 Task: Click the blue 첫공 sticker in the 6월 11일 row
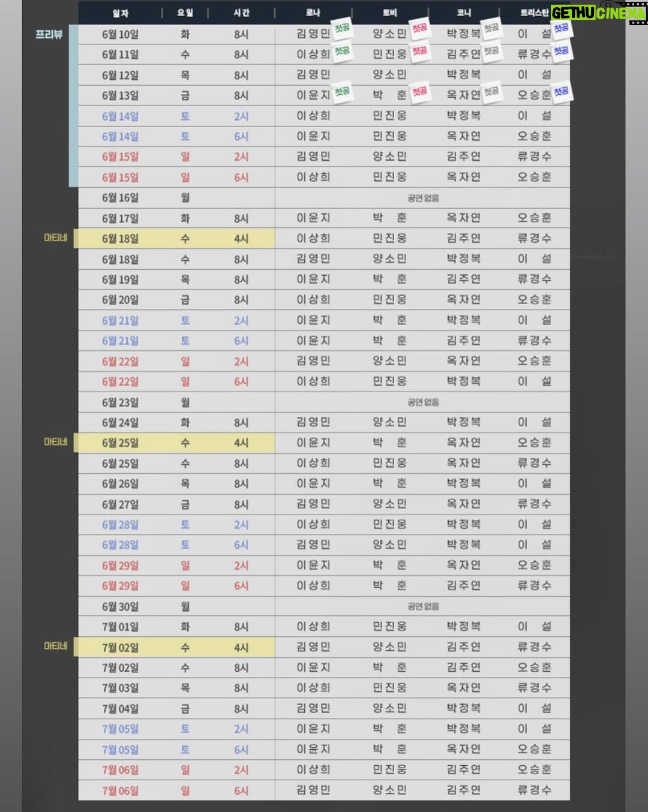click(561, 51)
